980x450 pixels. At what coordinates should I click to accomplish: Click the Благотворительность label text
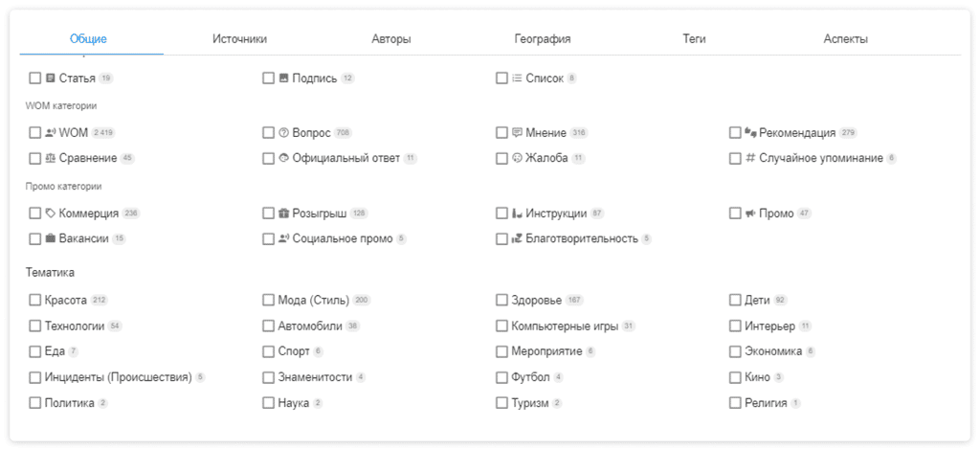tap(582, 238)
